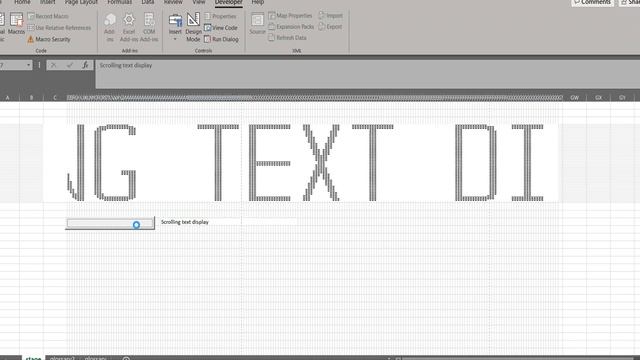The width and height of the screenshot is (640, 360).
Task: Click the blue scrollbar slider thumb
Action: tap(136, 224)
